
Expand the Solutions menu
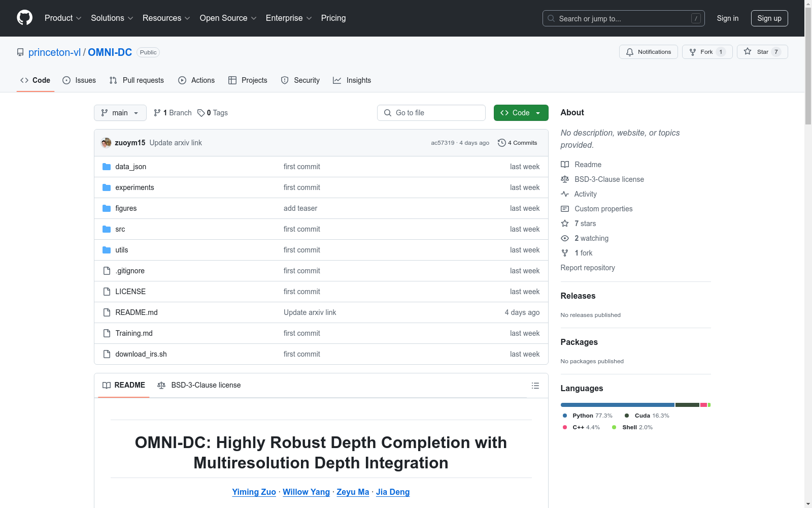tap(112, 18)
